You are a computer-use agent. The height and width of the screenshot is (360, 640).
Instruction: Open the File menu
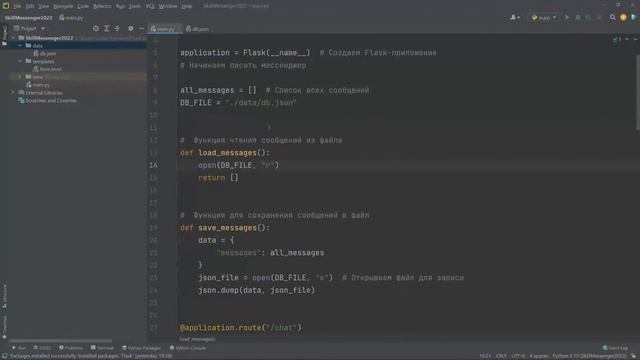tap(17, 6)
